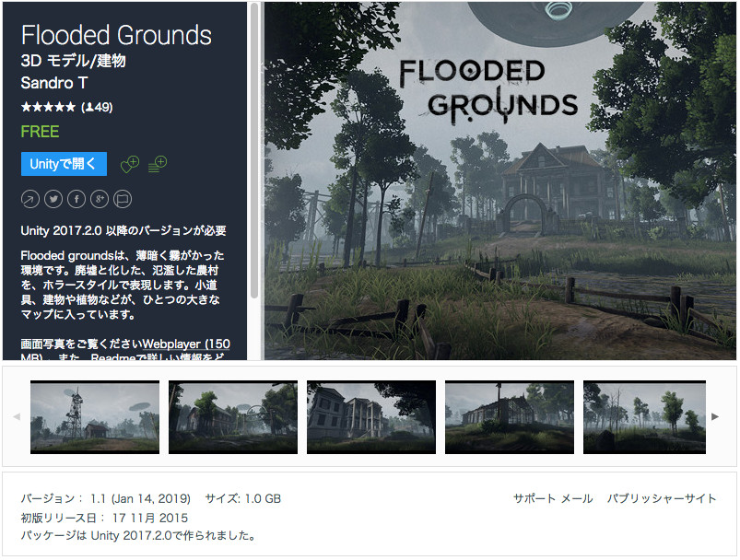Click the バージョン: 1.1 (Jan 14, 2019) text
Image resolution: width=740 pixels, height=560 pixels.
106,498
